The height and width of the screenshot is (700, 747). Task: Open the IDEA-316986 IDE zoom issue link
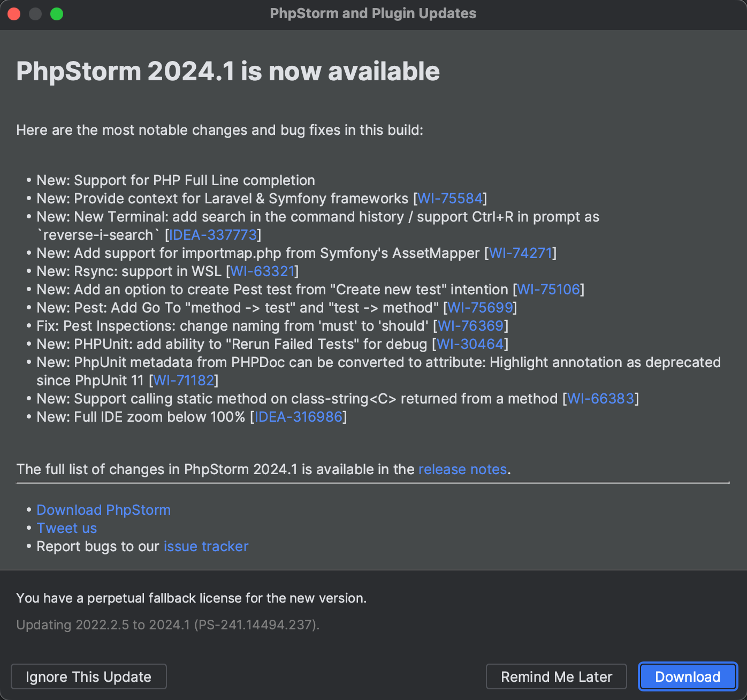(x=298, y=417)
